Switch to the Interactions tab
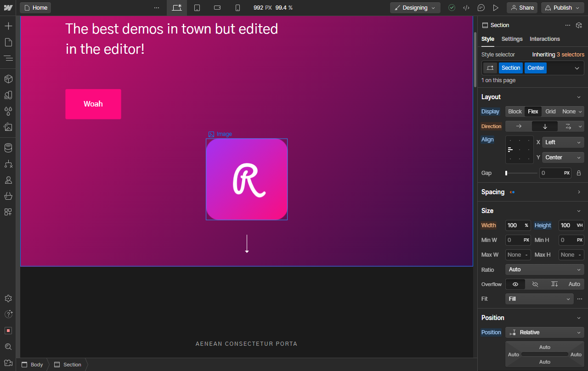 point(544,39)
